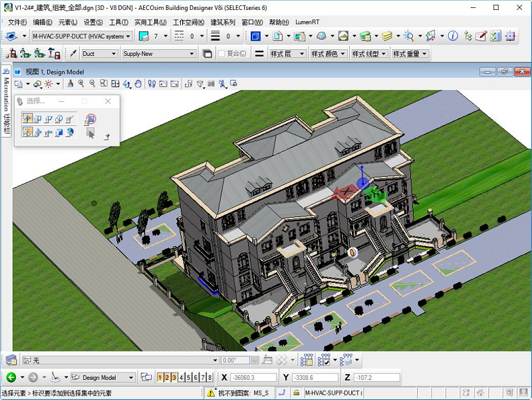Click the Select All globe icon
The width and height of the screenshot is (532, 400).
pos(70,132)
